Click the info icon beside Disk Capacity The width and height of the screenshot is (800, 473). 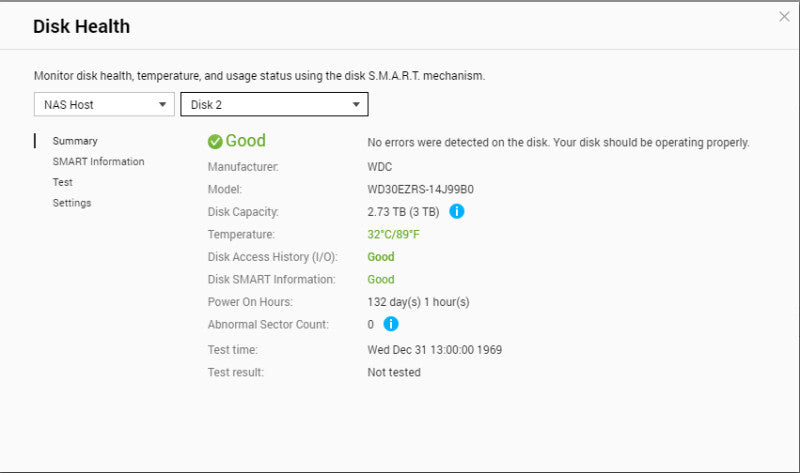[457, 211]
